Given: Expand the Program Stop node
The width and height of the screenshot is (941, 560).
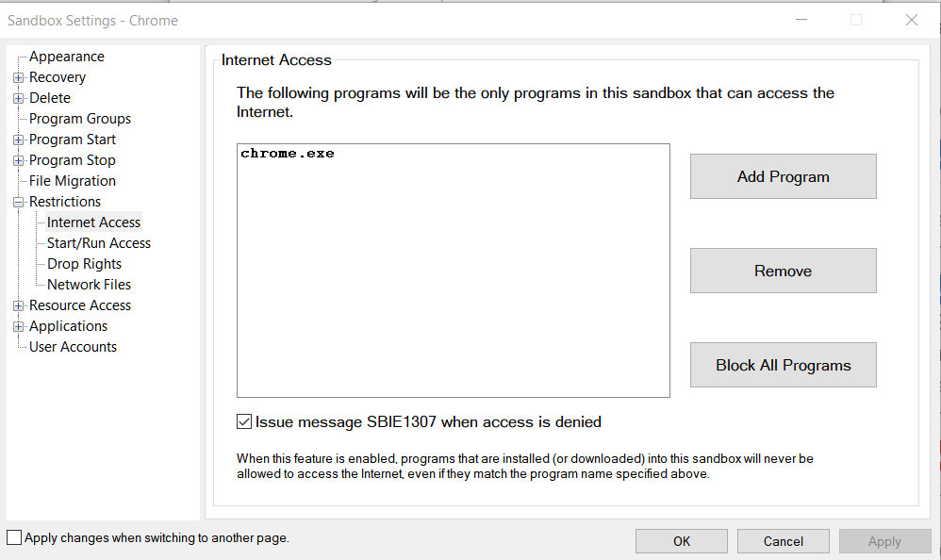Looking at the screenshot, I should coord(19,160).
